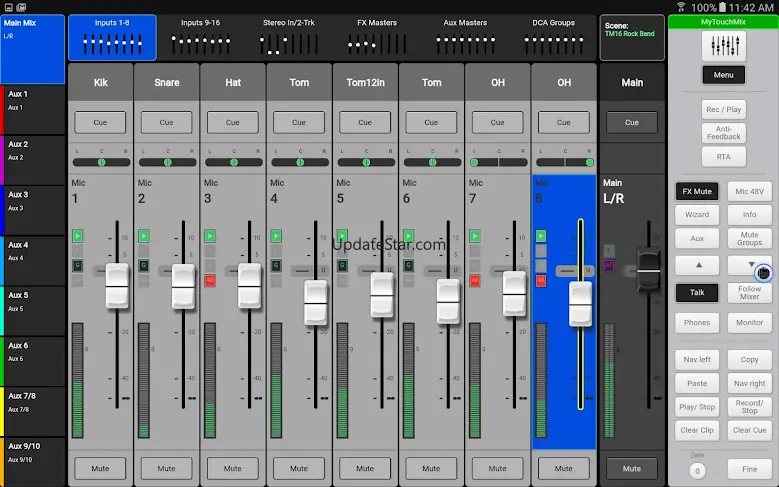Click the AF button on Main strip

point(607,265)
